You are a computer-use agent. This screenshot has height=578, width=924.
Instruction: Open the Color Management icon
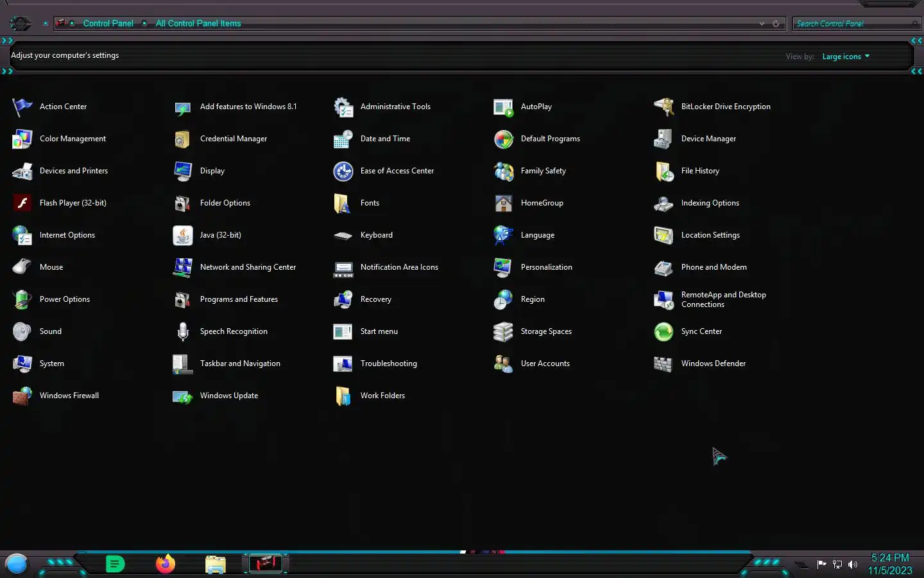tap(22, 139)
